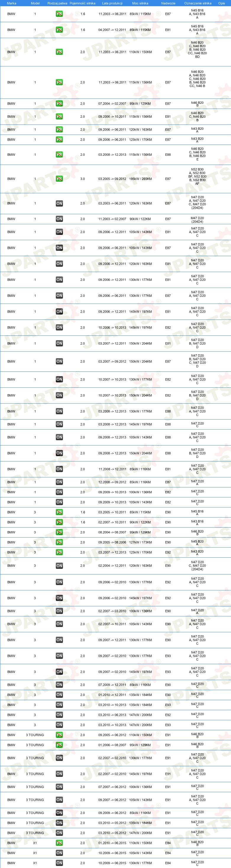Click ON icon in 3 TOURING 85kW/116KM row
231x868 pixels.
(x=59, y=813)
